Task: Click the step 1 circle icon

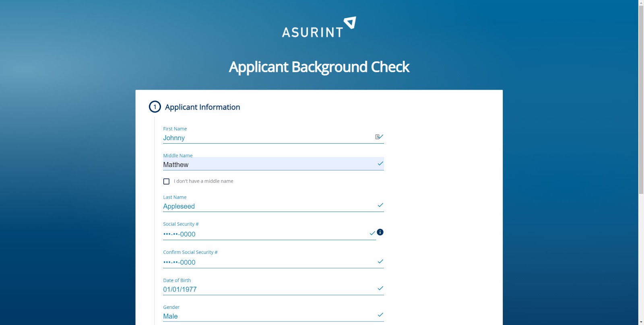Action: [x=155, y=107]
